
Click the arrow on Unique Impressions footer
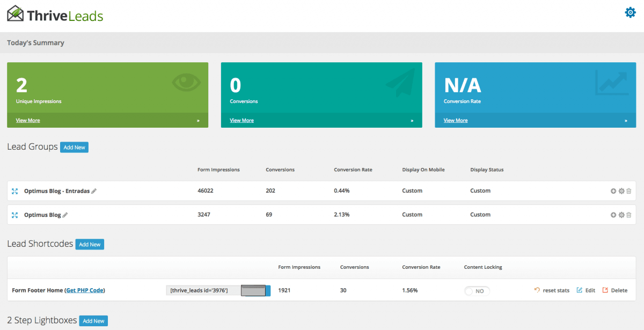[198, 121]
